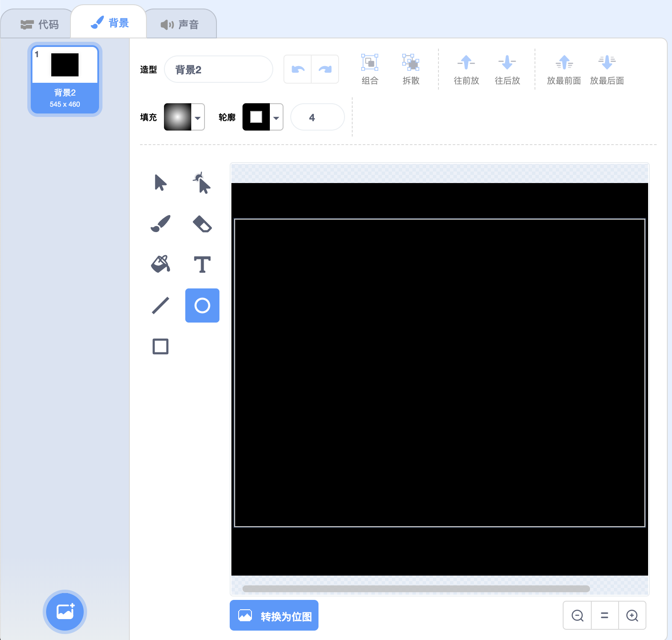Click the Undo arrow button
672x640 pixels.
pyautogui.click(x=298, y=69)
